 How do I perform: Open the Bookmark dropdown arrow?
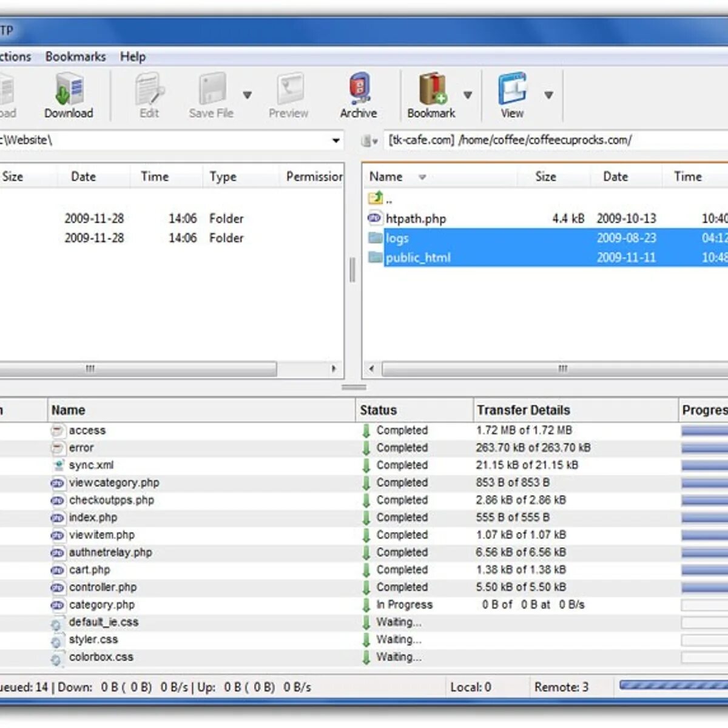click(467, 95)
